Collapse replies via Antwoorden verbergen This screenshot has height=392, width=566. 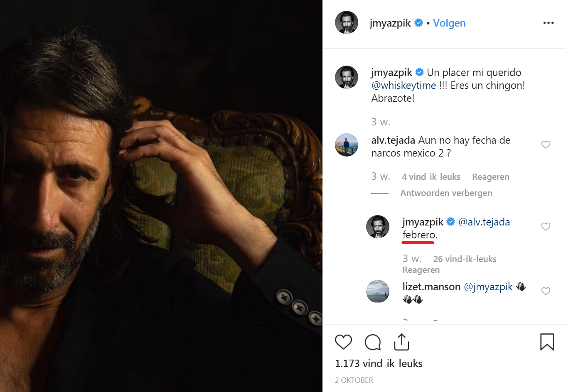446,193
